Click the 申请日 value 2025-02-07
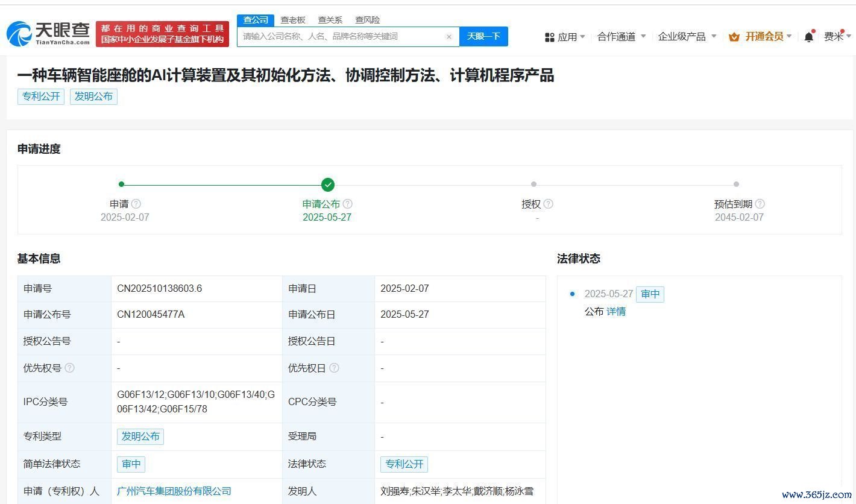856x504 pixels. (404, 289)
